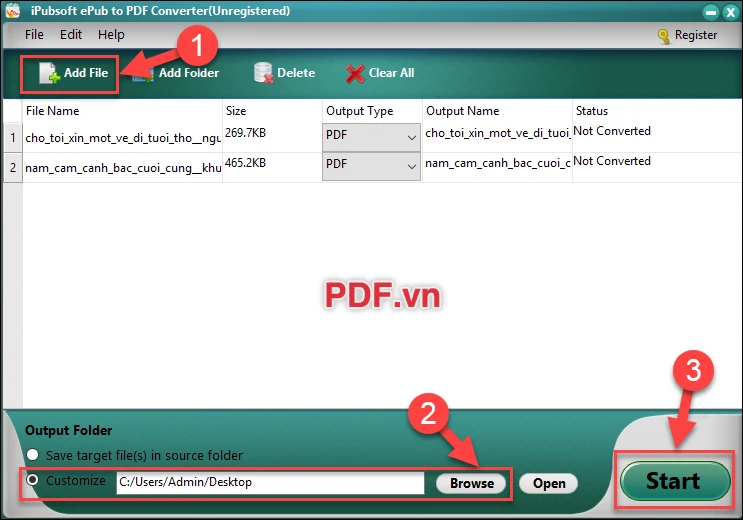Click the Status column header

(657, 111)
